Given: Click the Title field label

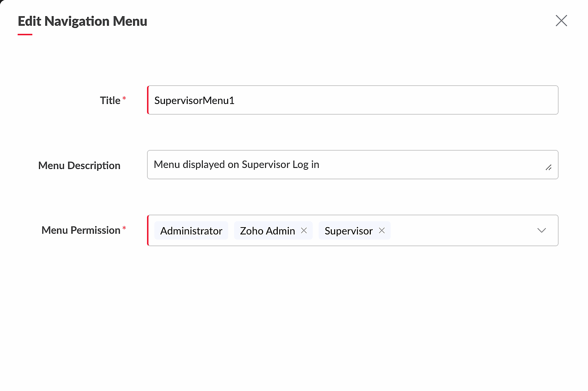Looking at the screenshot, I should pos(110,100).
